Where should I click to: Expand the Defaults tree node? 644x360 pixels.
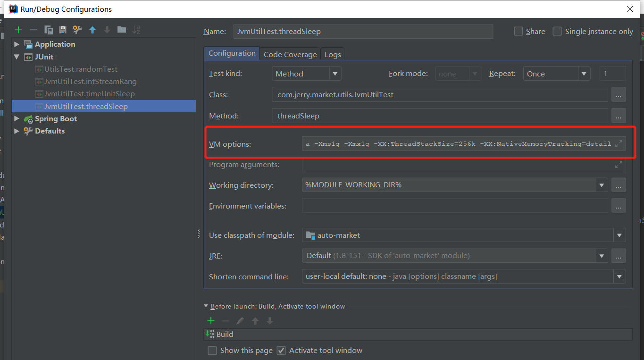(x=17, y=131)
